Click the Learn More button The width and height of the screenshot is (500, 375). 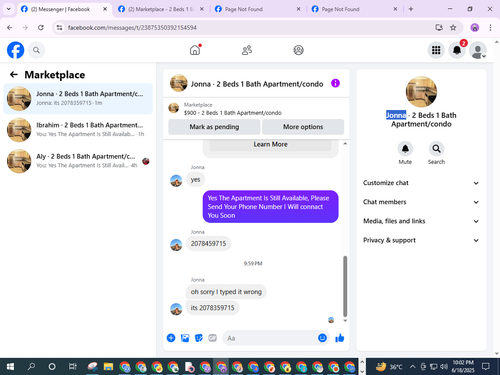pos(270,144)
